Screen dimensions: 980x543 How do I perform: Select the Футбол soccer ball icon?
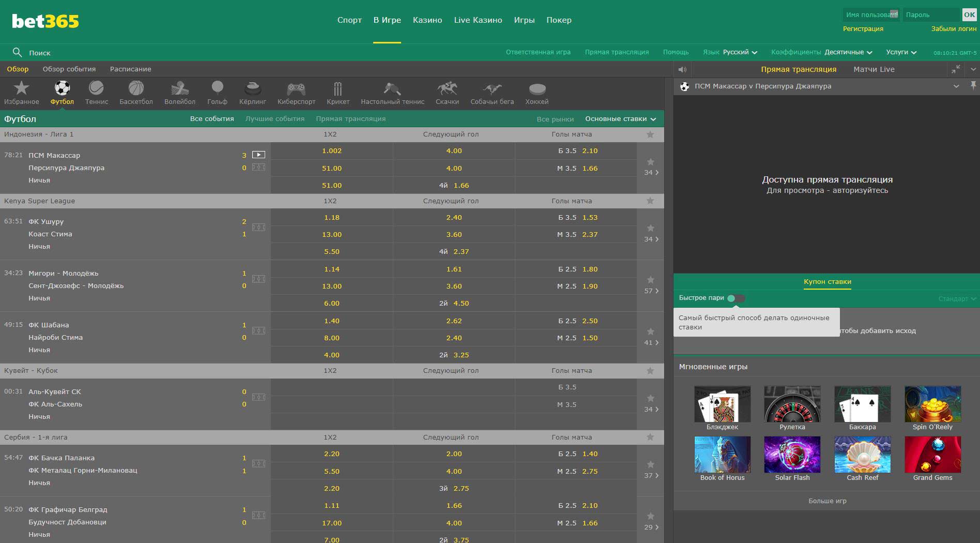62,88
